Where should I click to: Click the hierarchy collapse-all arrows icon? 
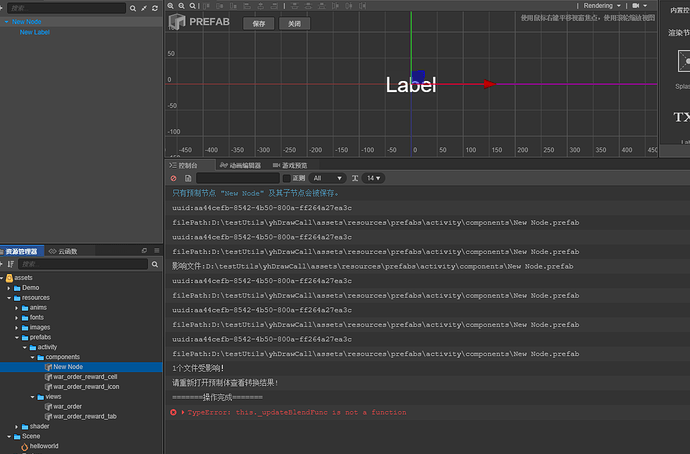[144, 8]
